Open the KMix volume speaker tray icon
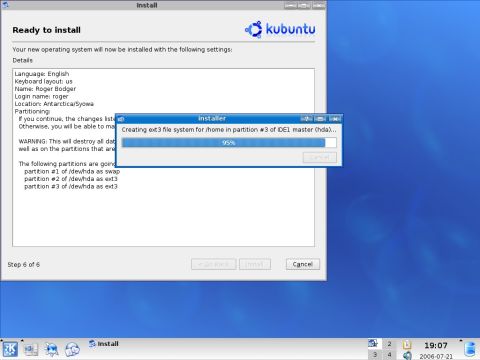480x360 pixels. [x=407, y=355]
